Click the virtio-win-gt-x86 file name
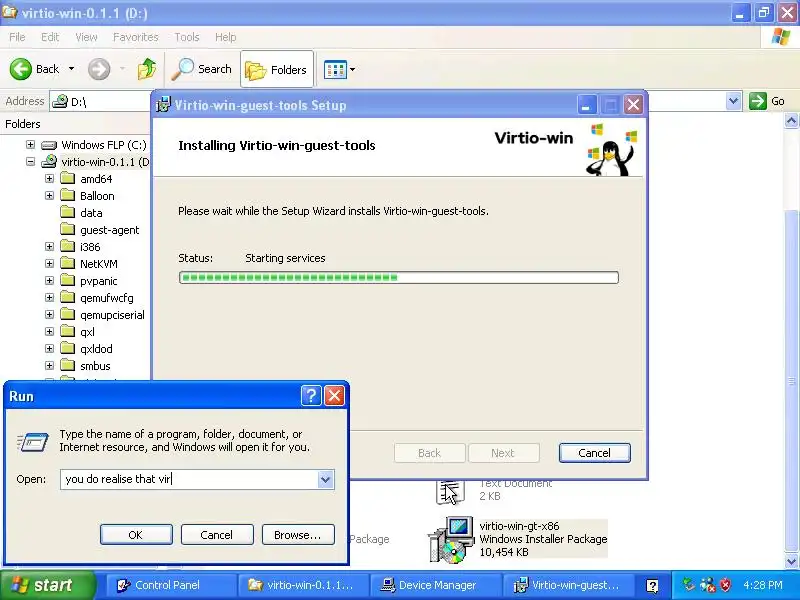Screen dimensions: 800x600 click(x=519, y=526)
